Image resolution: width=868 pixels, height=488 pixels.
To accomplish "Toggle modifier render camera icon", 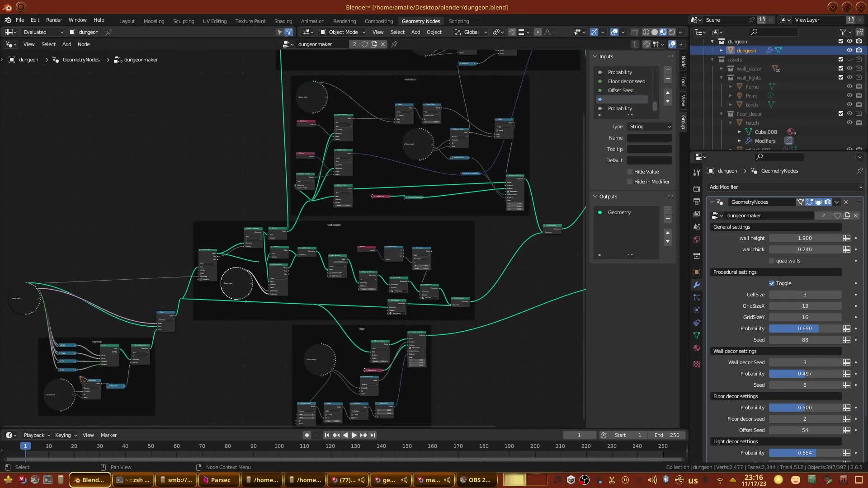I will click(x=827, y=202).
